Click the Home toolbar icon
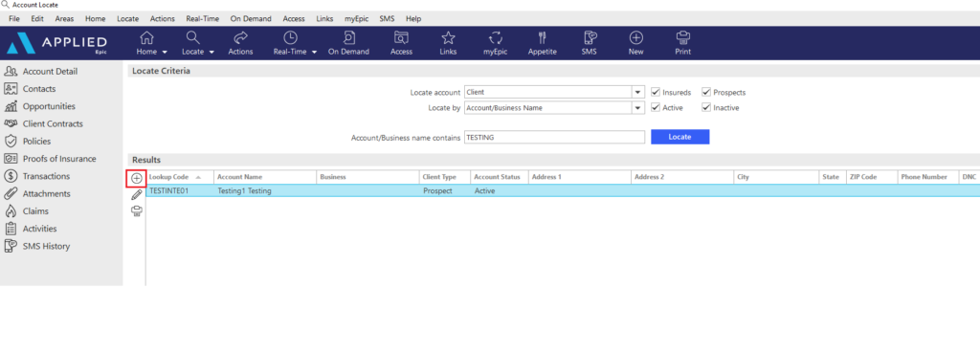The width and height of the screenshot is (980, 354). (x=146, y=37)
